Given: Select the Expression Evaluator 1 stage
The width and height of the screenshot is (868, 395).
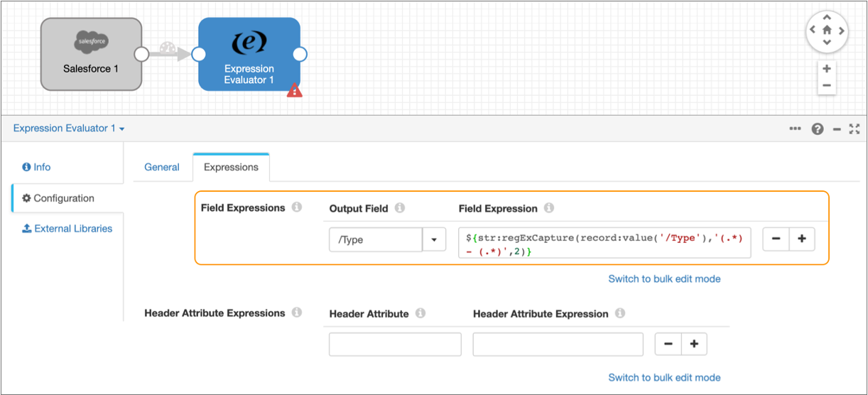Looking at the screenshot, I should point(249,55).
